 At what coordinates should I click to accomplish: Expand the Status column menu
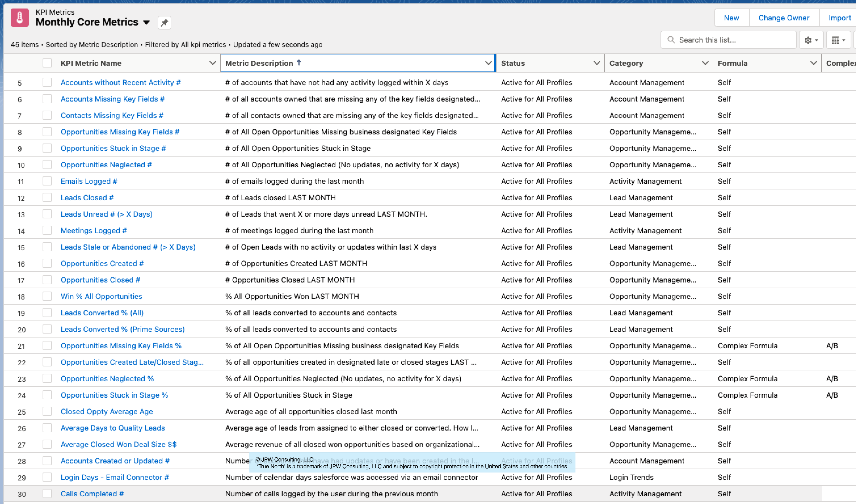point(597,63)
